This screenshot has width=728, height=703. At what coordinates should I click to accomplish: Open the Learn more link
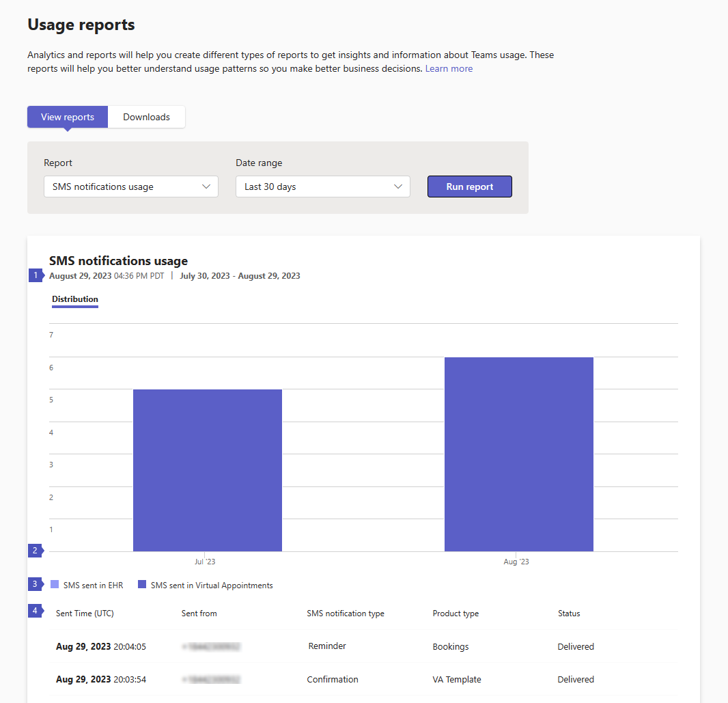[449, 69]
